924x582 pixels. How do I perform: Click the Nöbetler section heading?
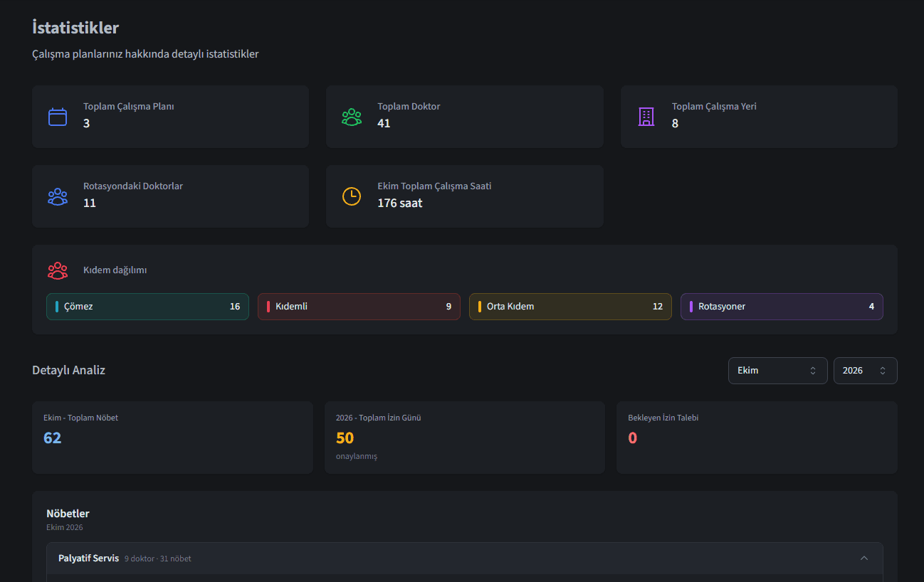click(x=68, y=514)
